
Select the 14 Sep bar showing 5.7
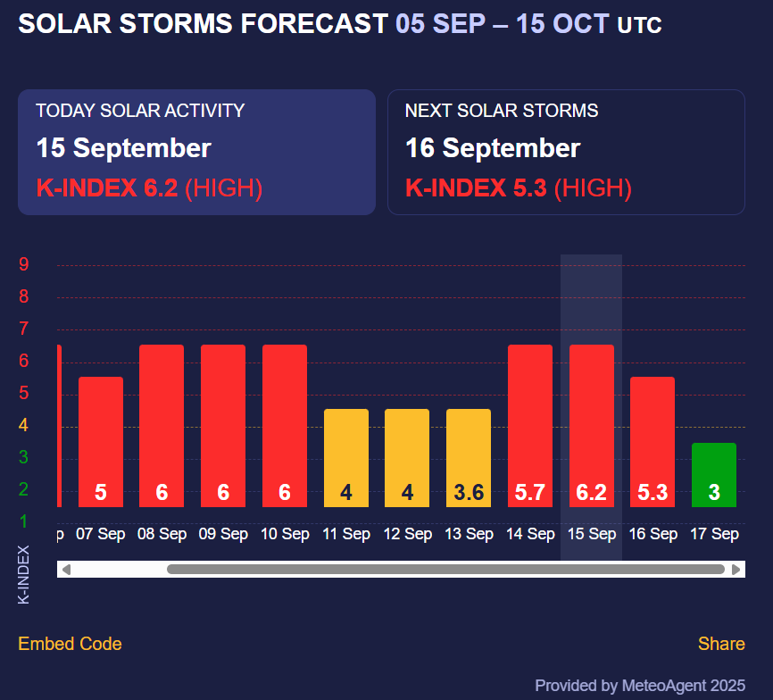click(x=530, y=426)
